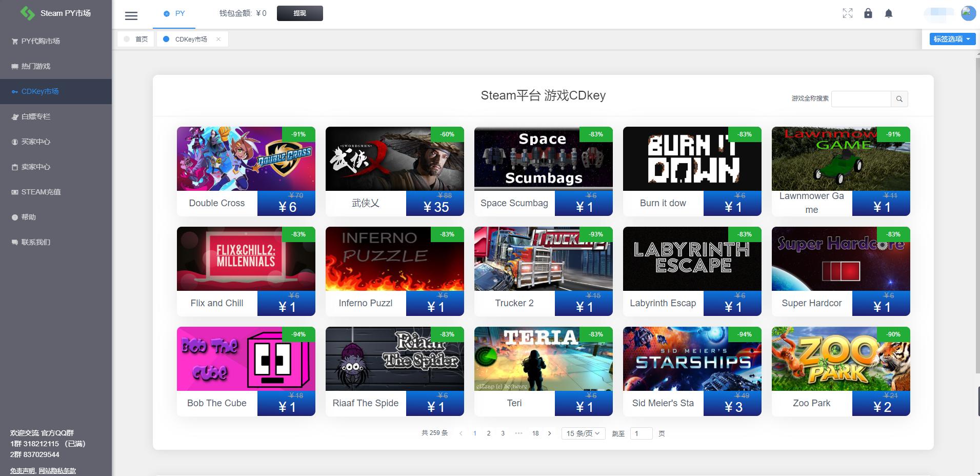Click the lock icon in the top bar
This screenshot has width=980, height=476.
(x=868, y=13)
